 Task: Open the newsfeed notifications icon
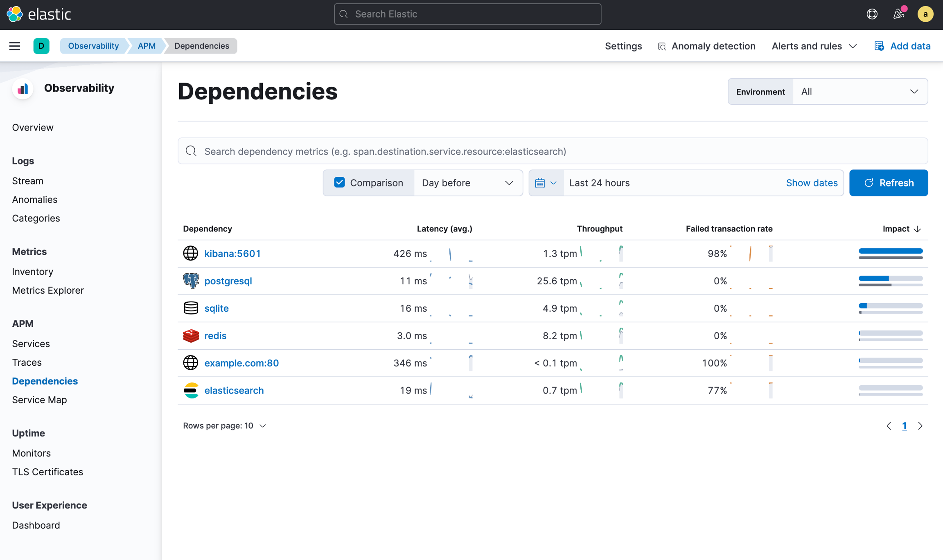click(898, 14)
